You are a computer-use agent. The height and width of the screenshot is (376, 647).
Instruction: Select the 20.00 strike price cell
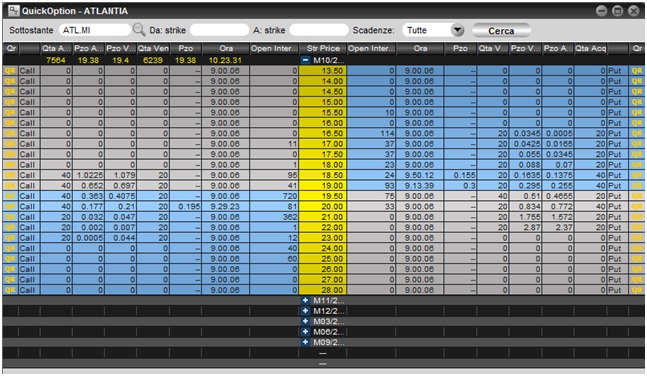323,206
